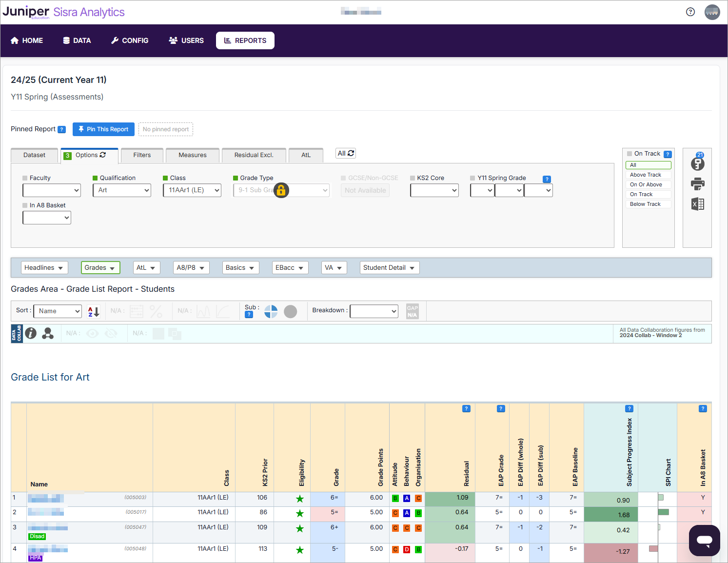The image size is (728, 563).
Task: Select the Below Track filter button
Action: [648, 204]
